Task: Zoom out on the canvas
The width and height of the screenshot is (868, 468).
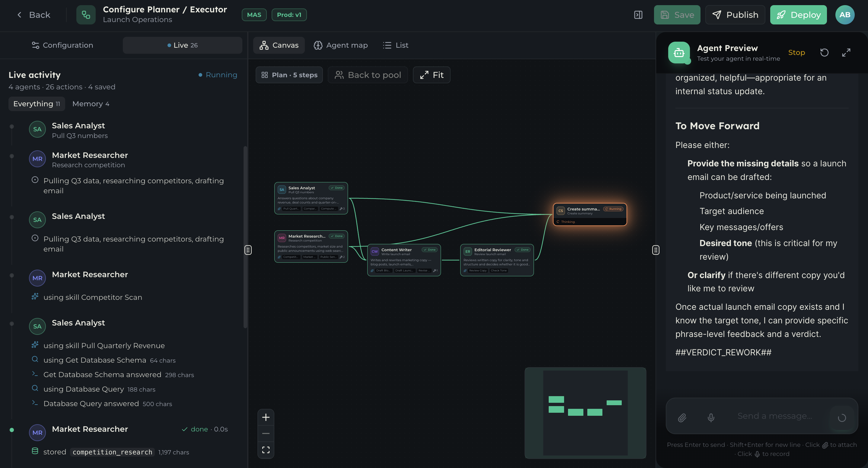Action: click(x=266, y=434)
